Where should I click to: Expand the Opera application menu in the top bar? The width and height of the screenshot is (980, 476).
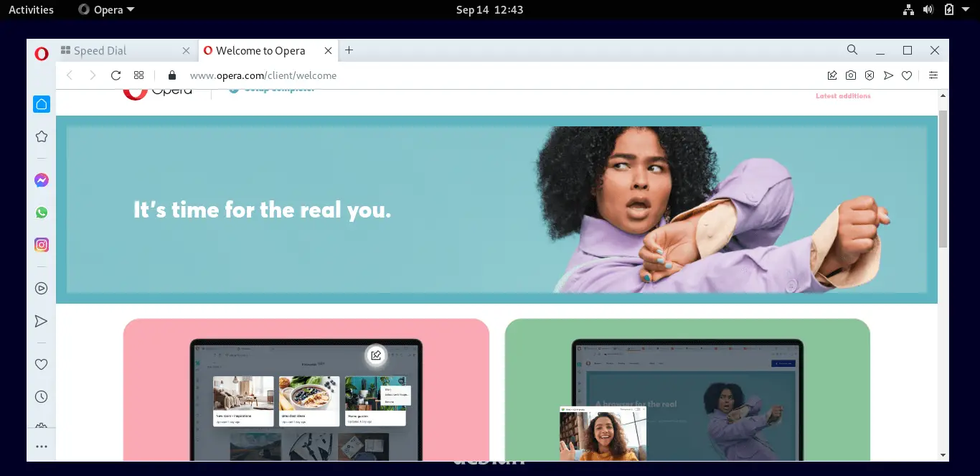click(106, 10)
